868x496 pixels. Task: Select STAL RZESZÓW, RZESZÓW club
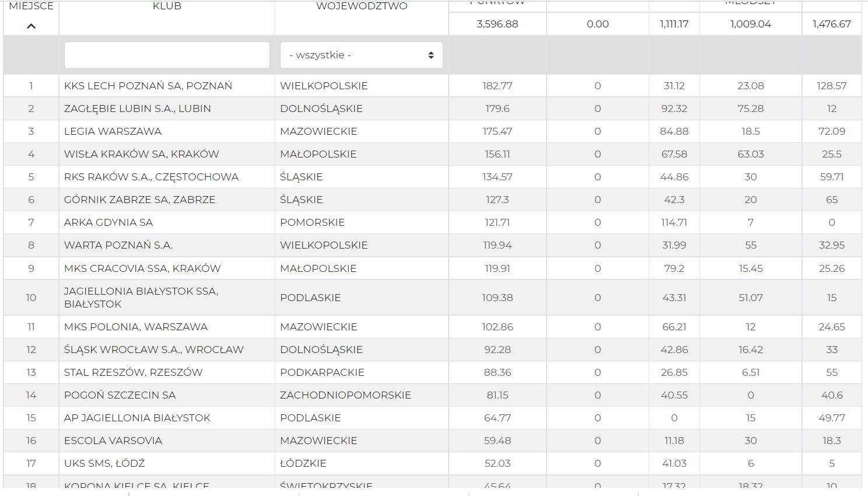click(x=134, y=372)
